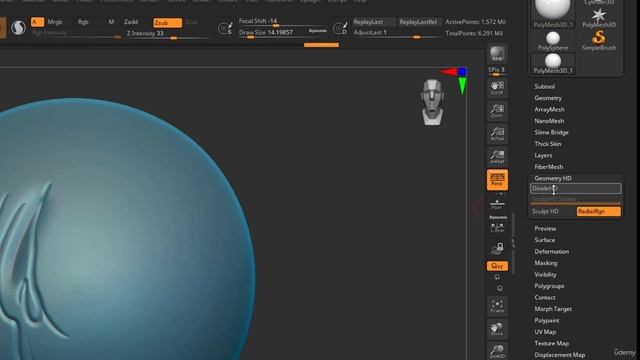Image resolution: width=640 pixels, height=360 pixels.
Task: Toggle Dynamic draw size
Action: [318, 31]
